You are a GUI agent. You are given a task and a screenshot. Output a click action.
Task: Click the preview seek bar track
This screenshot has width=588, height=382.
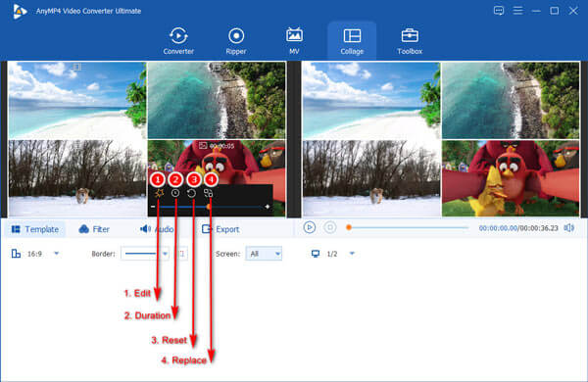click(x=409, y=227)
